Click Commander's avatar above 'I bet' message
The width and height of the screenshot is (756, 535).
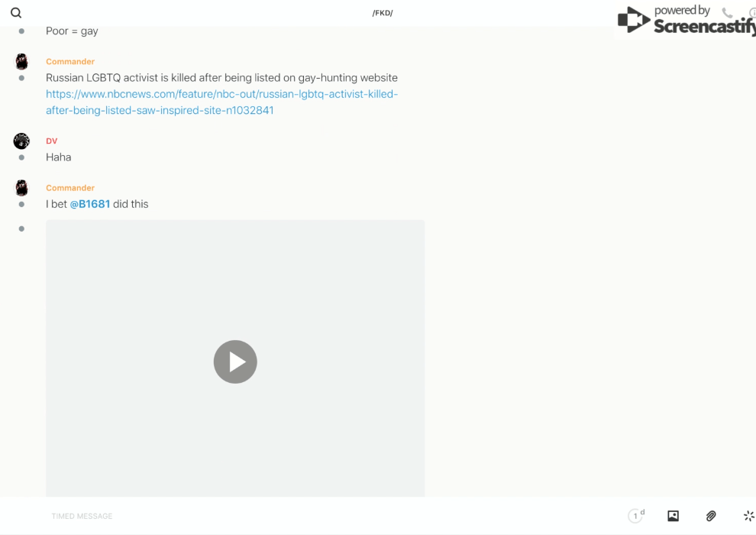21,188
